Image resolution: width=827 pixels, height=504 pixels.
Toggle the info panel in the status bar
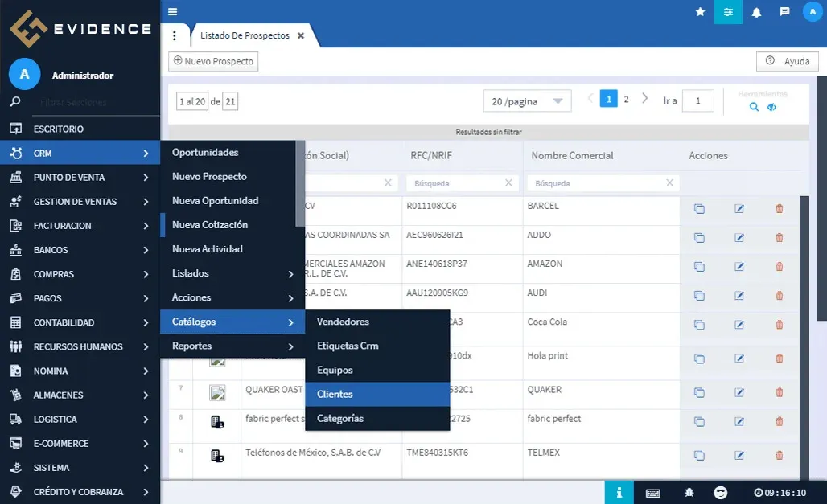point(619,491)
